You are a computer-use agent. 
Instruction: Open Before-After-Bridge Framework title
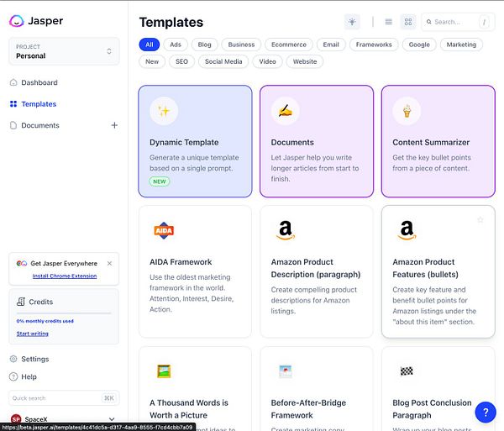(x=308, y=409)
